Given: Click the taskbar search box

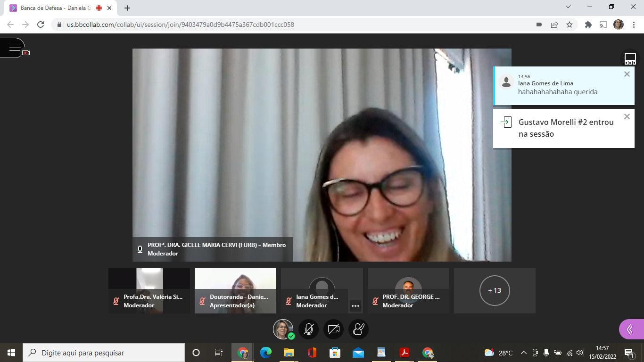Looking at the screenshot, I should click(104, 353).
